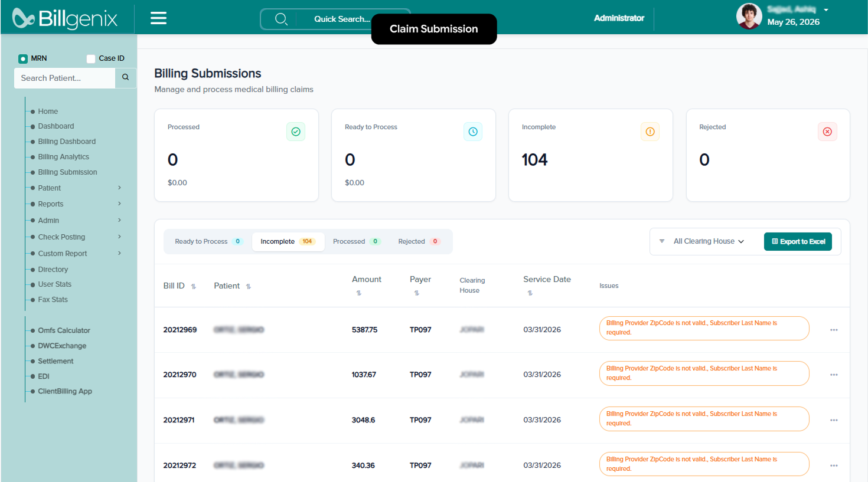Open Billing Analytics in the sidebar
Image resolution: width=868 pixels, height=482 pixels.
(x=63, y=157)
